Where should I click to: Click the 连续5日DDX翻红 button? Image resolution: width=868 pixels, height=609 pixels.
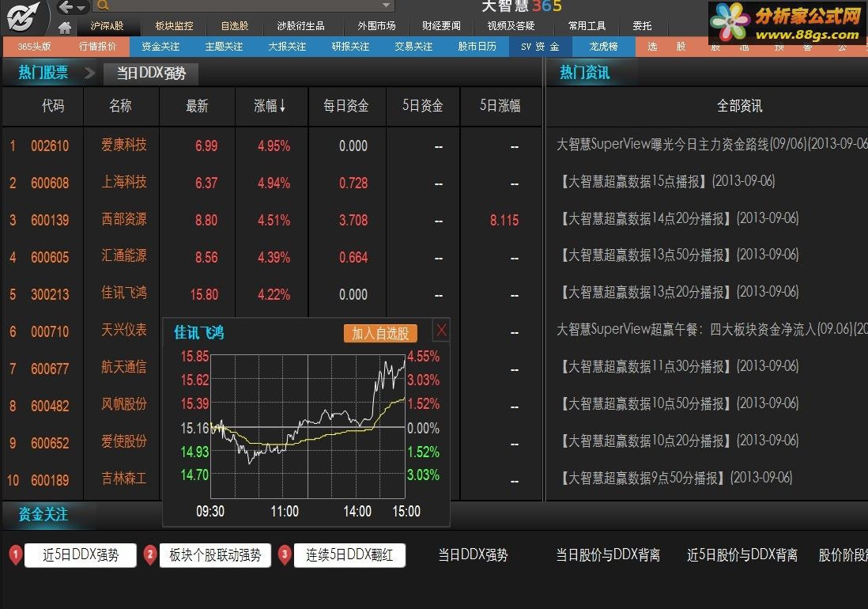[349, 555]
